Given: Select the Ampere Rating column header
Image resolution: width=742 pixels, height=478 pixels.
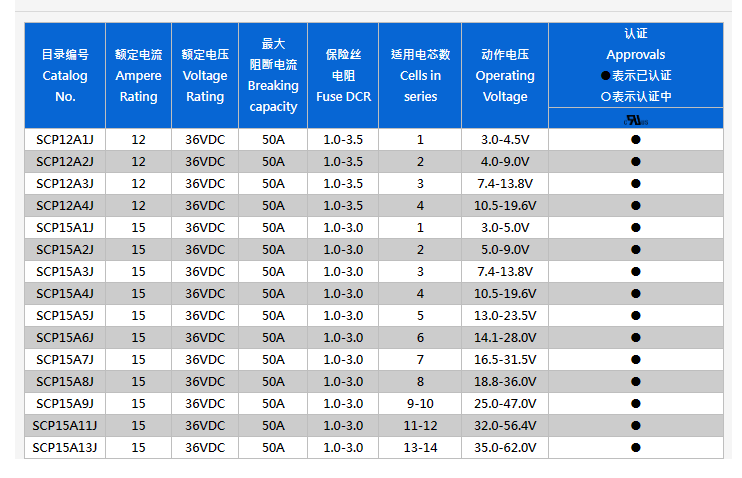Looking at the screenshot, I should [x=138, y=76].
